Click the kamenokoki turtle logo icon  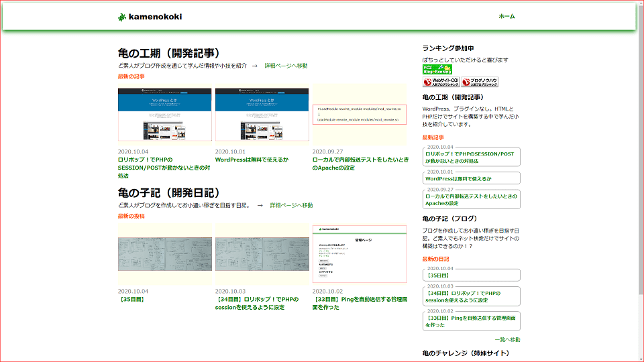pyautogui.click(x=121, y=17)
